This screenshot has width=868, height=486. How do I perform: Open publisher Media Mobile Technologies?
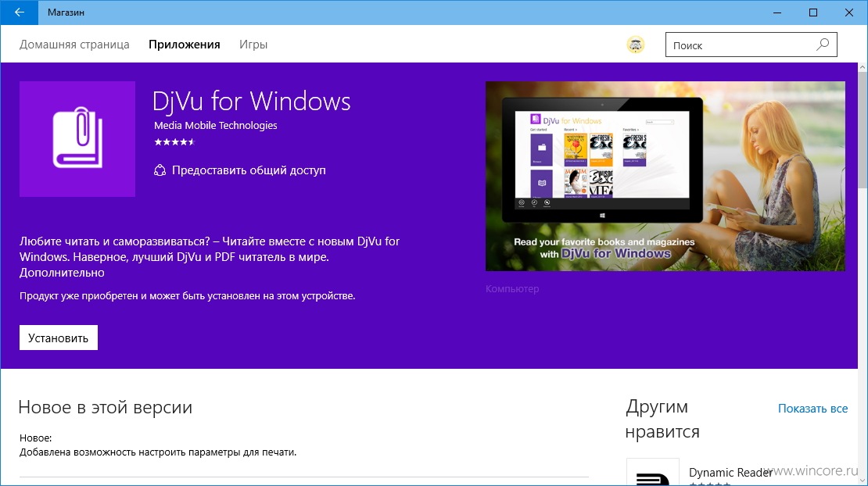click(215, 126)
